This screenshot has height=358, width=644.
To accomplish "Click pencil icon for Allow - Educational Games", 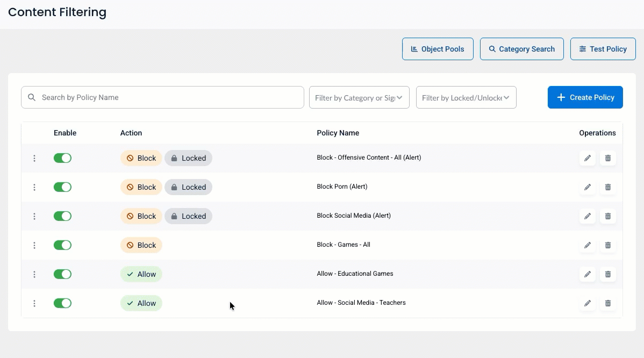I will point(588,274).
